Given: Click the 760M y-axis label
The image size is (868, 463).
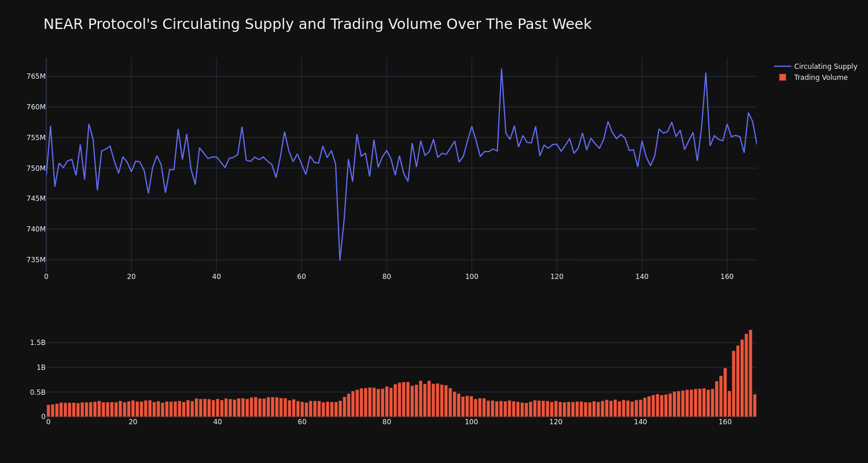Looking at the screenshot, I should 36,107.
